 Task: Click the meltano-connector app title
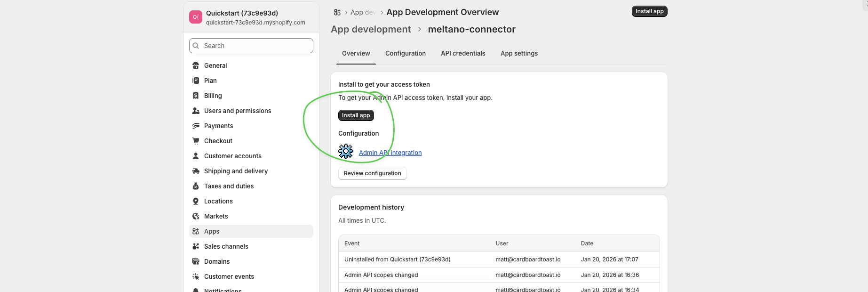pyautogui.click(x=472, y=29)
